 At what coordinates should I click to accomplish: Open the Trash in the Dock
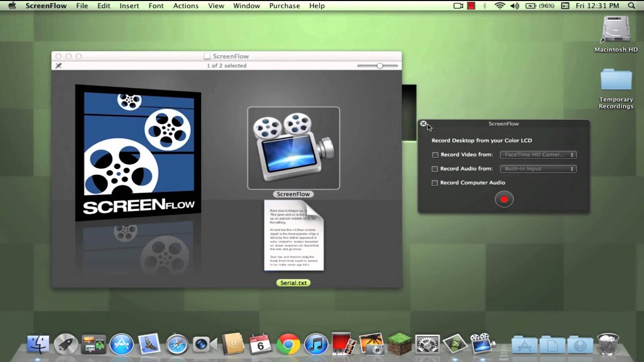608,344
